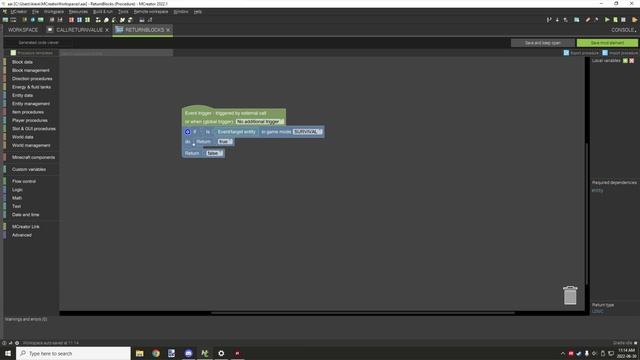Click Export procedure
The width and height of the screenshot is (640, 360).
581,53
